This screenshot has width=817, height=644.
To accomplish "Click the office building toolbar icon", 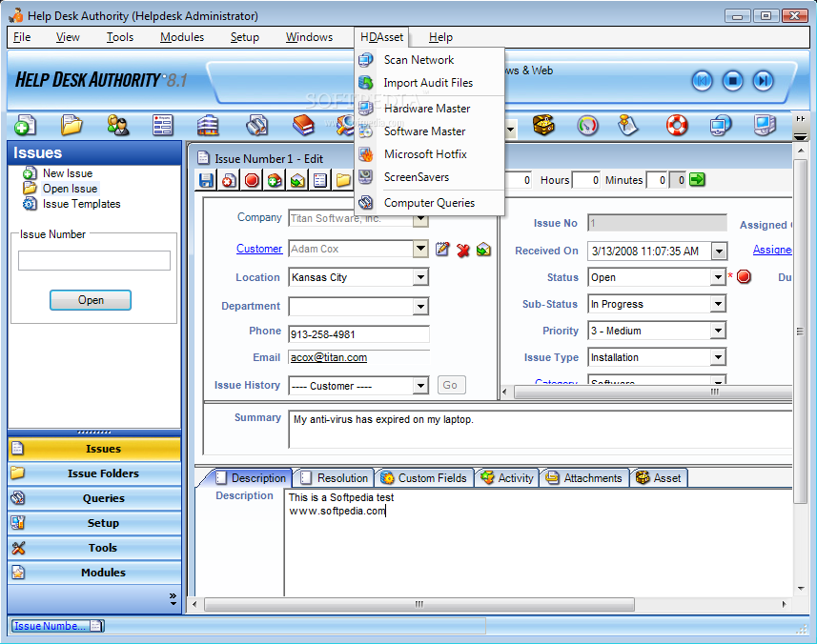I will pyautogui.click(x=208, y=125).
